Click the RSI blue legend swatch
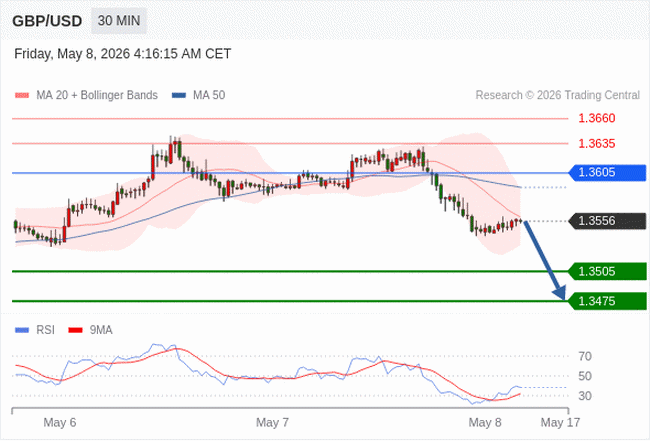This screenshot has width=650, height=441. tap(22, 330)
